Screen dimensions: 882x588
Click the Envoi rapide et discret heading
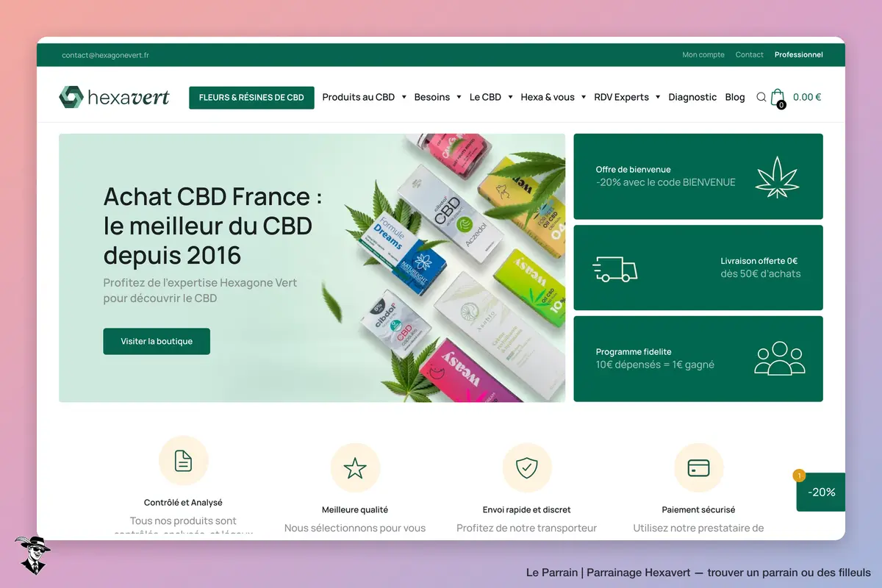coord(527,510)
